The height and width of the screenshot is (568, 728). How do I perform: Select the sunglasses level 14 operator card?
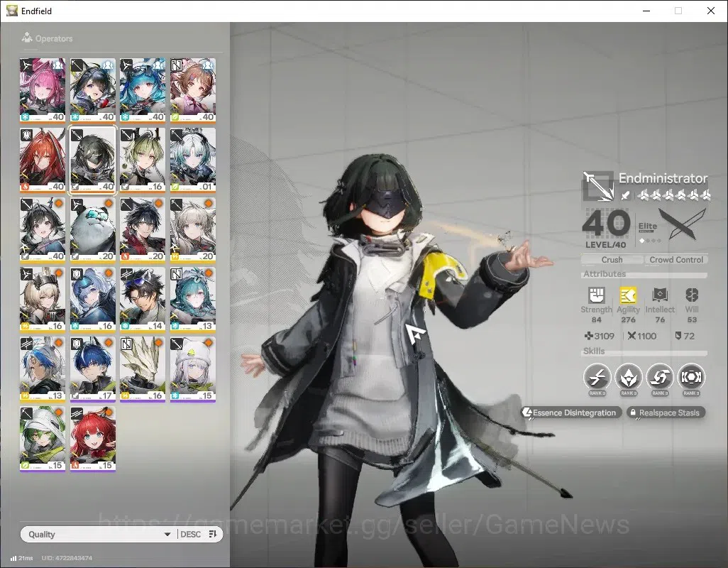143,299
